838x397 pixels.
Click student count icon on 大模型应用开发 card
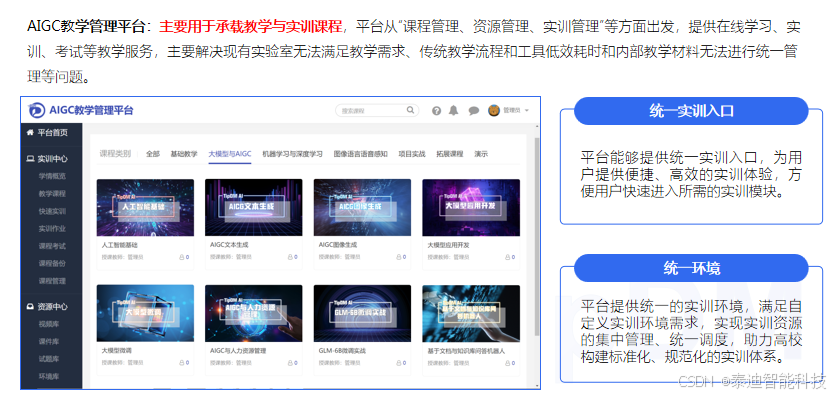pos(508,257)
